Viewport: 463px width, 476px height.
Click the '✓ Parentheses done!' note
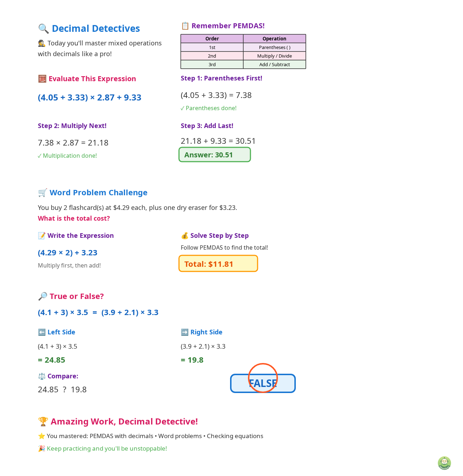pyautogui.click(x=209, y=108)
